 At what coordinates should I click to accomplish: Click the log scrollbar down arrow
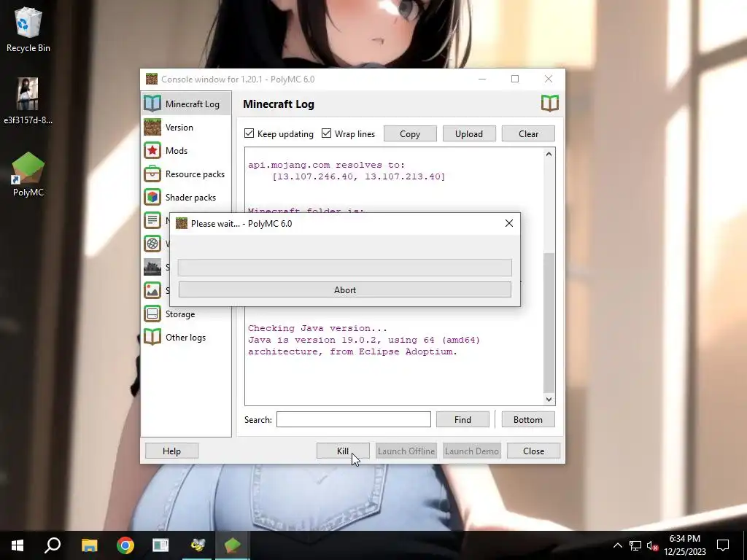pos(549,400)
